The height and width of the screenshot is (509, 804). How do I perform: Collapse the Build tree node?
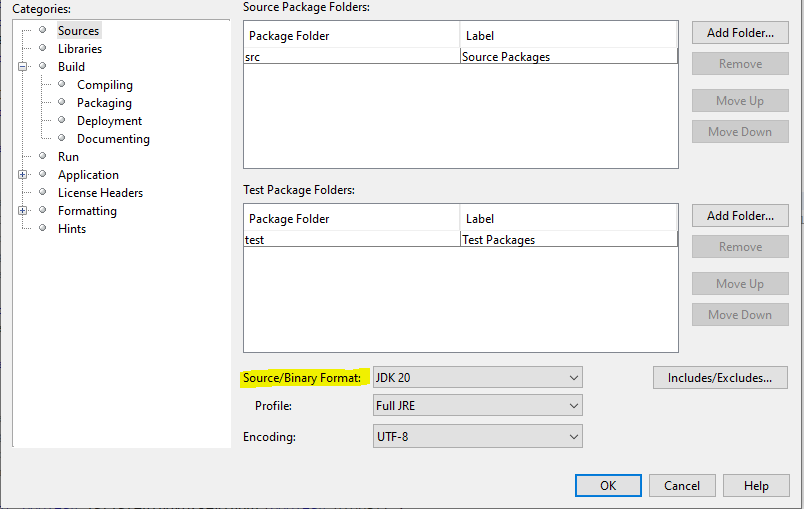pyautogui.click(x=23, y=67)
